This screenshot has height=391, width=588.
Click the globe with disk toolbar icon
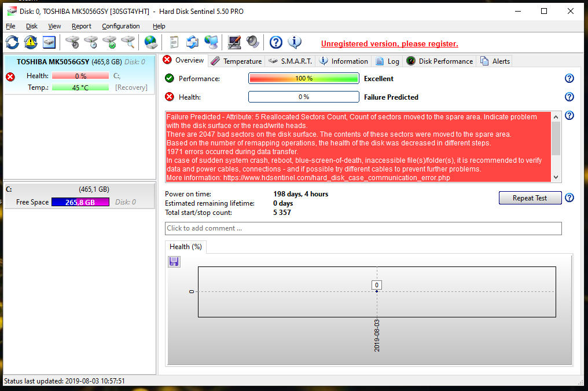pyautogui.click(x=151, y=42)
